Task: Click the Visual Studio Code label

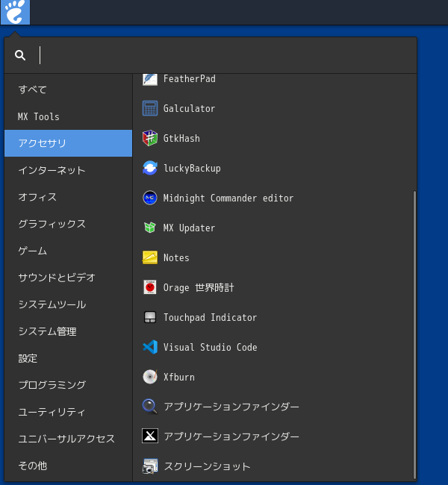Action: (210, 348)
